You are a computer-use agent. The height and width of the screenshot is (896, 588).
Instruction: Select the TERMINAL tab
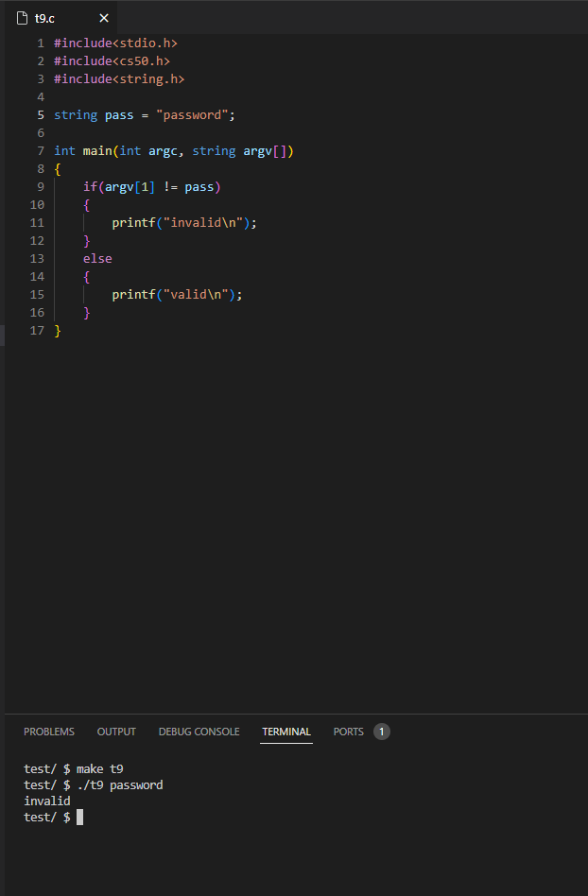click(x=286, y=732)
